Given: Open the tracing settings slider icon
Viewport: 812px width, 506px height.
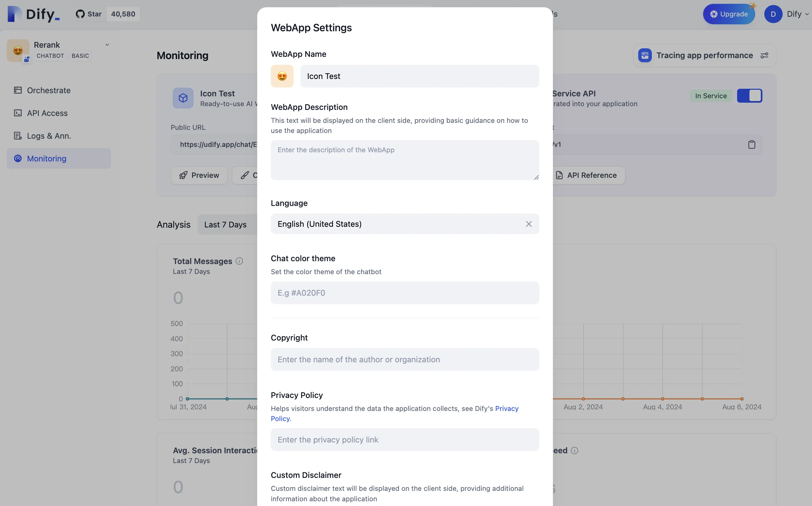Looking at the screenshot, I should (x=764, y=56).
